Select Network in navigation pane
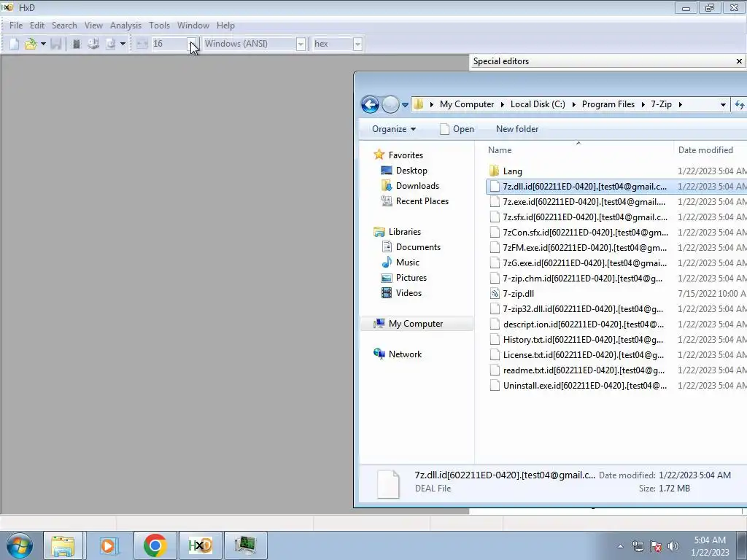Screen dimensions: 747x560 click(x=405, y=354)
